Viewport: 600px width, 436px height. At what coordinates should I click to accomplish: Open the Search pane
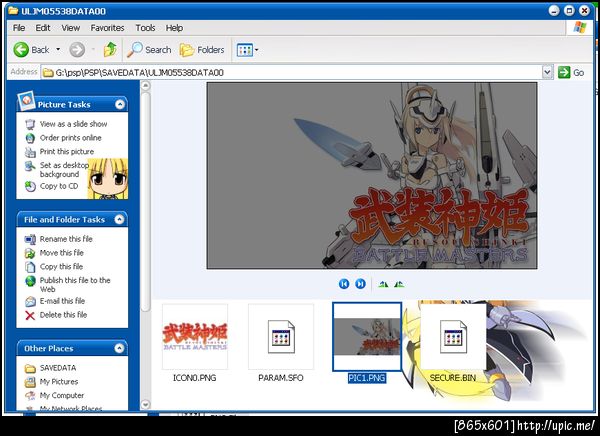point(149,50)
